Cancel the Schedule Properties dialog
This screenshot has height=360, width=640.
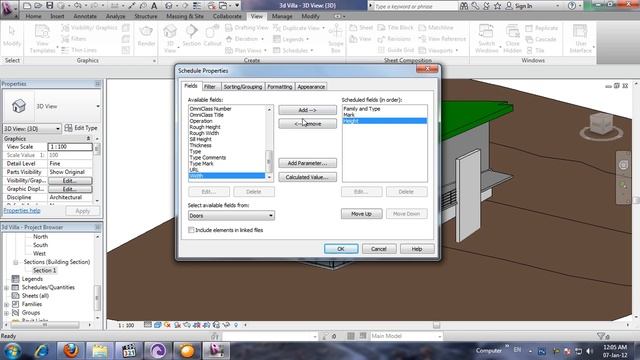point(379,249)
